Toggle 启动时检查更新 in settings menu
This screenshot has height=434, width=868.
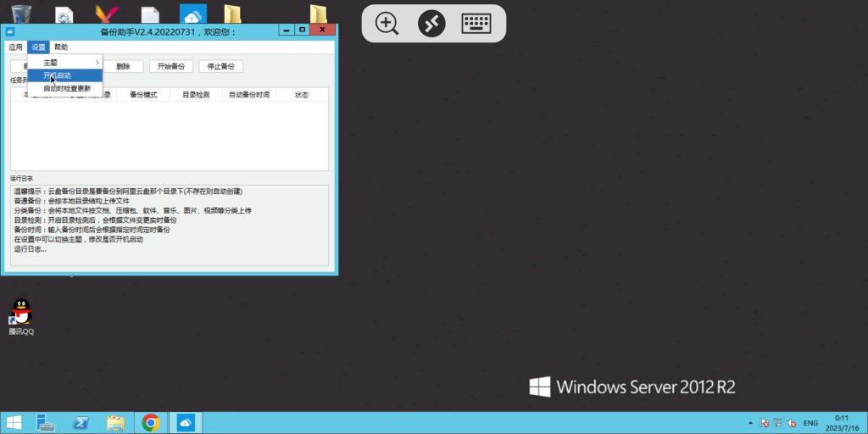(x=66, y=88)
